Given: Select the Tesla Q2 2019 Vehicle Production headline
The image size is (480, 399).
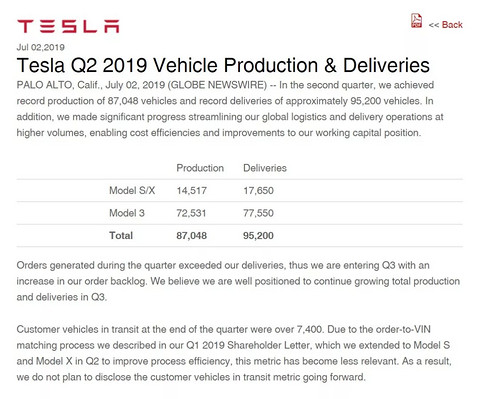Looking at the screenshot, I should pyautogui.click(x=223, y=65).
